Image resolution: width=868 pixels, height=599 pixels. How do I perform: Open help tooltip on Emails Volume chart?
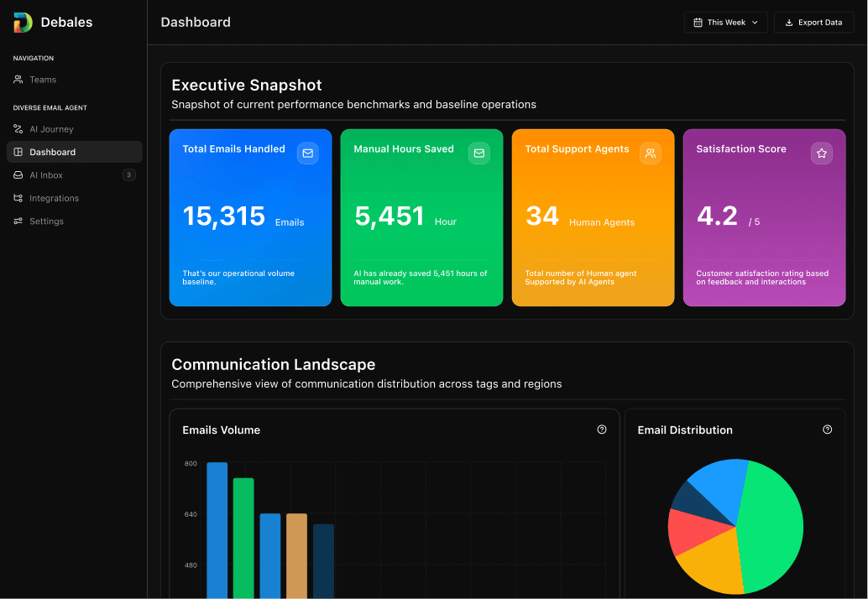(602, 429)
